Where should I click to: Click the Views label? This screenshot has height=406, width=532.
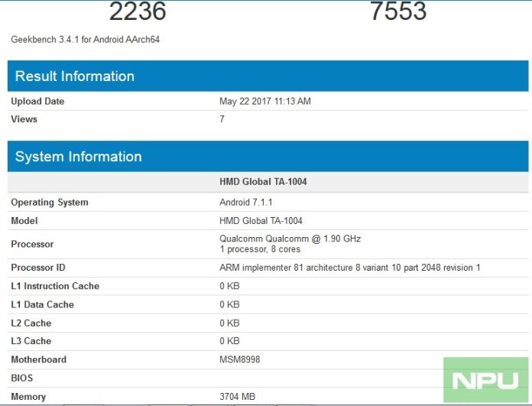pos(24,119)
